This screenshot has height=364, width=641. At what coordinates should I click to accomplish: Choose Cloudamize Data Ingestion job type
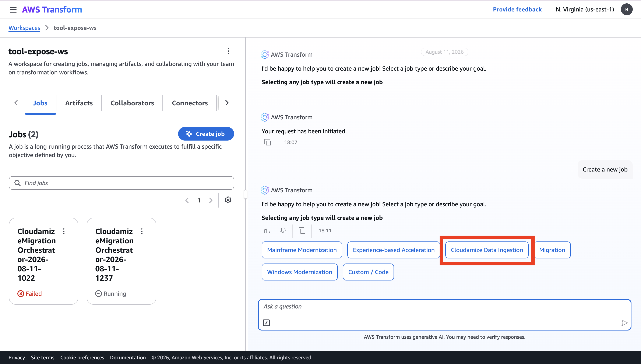click(487, 250)
